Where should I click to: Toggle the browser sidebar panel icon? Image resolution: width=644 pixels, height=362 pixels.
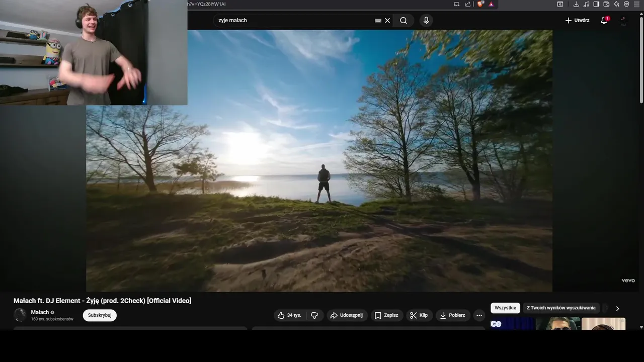pos(596,4)
